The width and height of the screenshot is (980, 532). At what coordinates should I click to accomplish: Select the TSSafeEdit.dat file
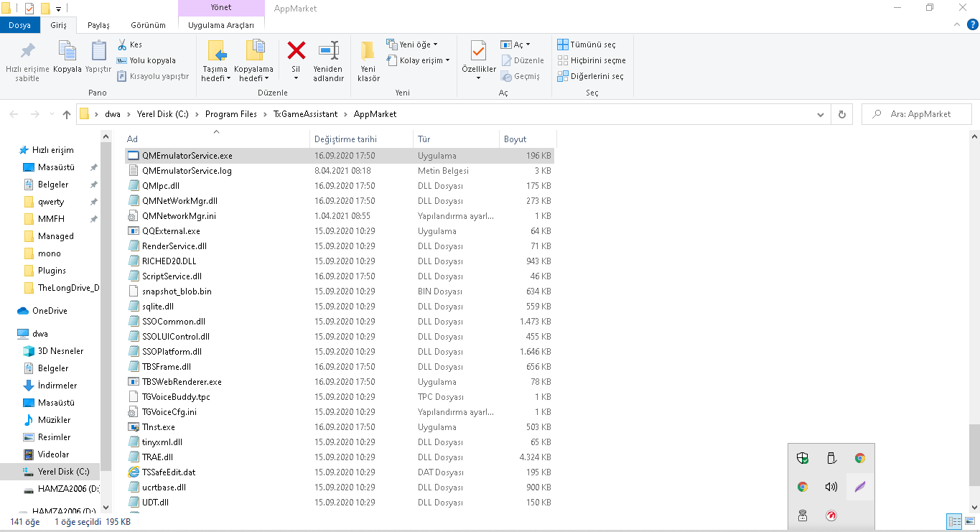coord(340,472)
